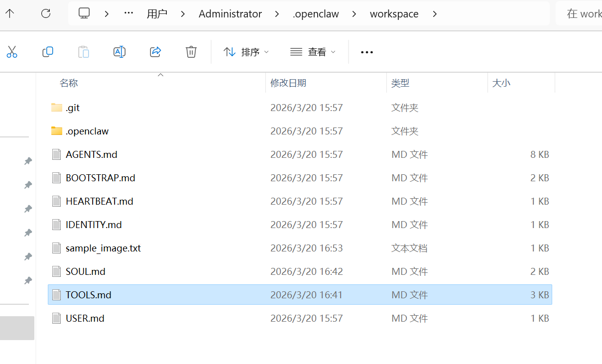Navigate to .openclaw in breadcrumb
The image size is (602, 364).
pyautogui.click(x=316, y=14)
